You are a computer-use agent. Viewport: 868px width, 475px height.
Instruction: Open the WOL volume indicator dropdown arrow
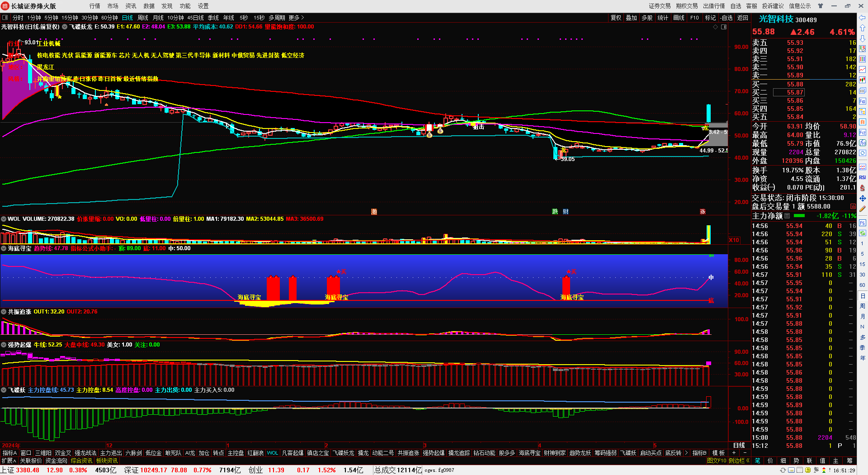tap(4, 219)
